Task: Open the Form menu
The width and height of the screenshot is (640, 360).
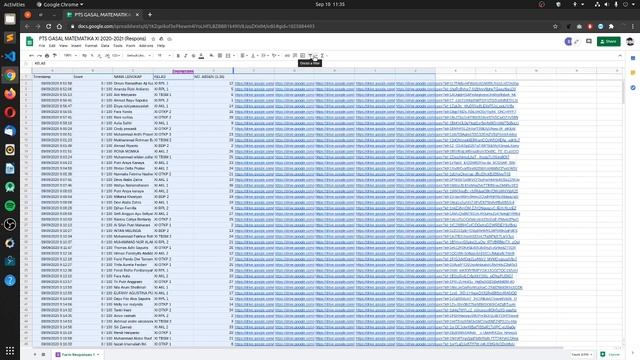Action: (x=131, y=46)
